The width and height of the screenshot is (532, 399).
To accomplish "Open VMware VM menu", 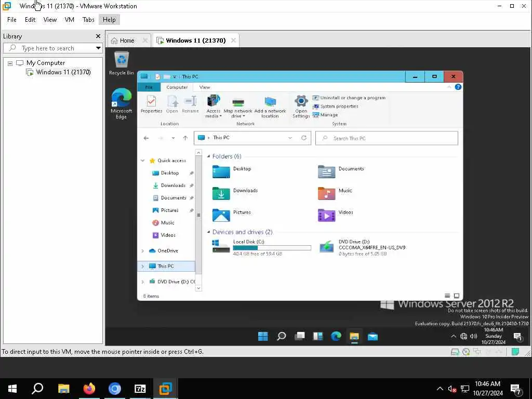I will click(x=70, y=20).
